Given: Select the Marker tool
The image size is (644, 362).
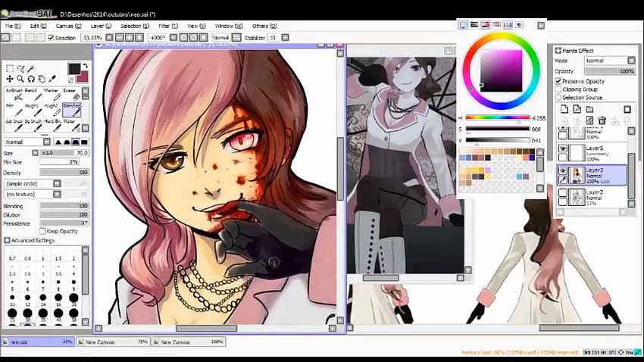Looking at the screenshot, I should (x=52, y=94).
